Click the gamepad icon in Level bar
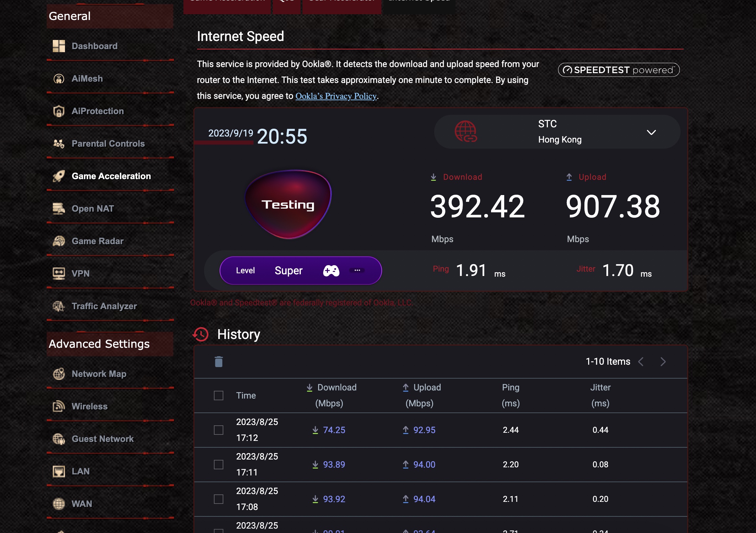756x533 pixels. (x=331, y=271)
